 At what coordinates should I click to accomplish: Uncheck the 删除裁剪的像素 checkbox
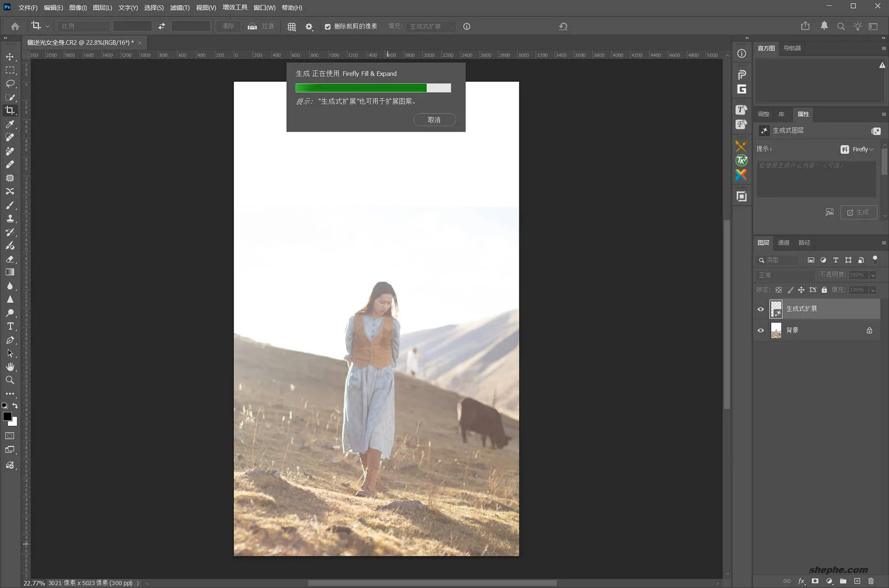pos(328,26)
